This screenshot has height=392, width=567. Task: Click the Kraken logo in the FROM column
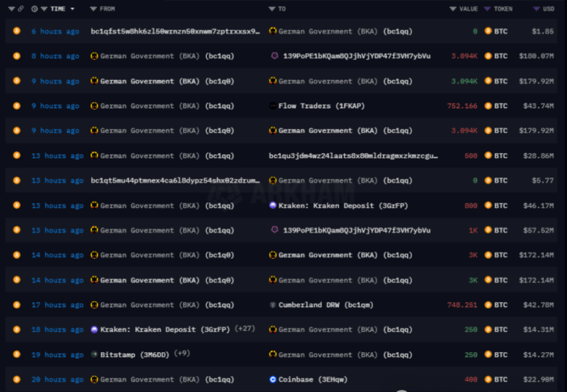pyautogui.click(x=94, y=329)
